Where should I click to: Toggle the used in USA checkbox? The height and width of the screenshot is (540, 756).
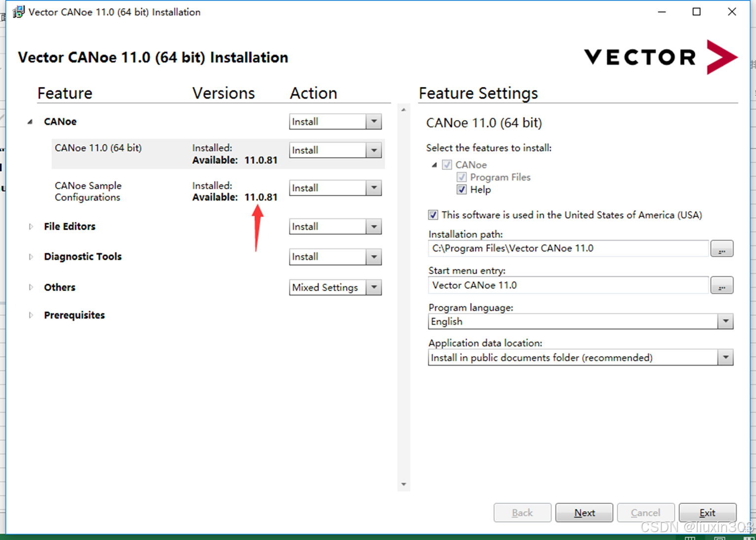coord(433,215)
